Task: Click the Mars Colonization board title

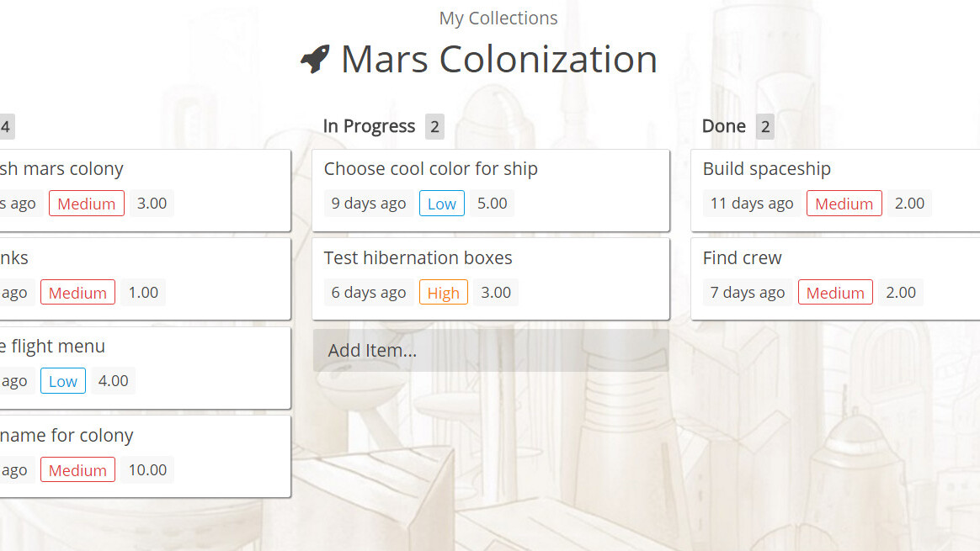Action: 498,59
